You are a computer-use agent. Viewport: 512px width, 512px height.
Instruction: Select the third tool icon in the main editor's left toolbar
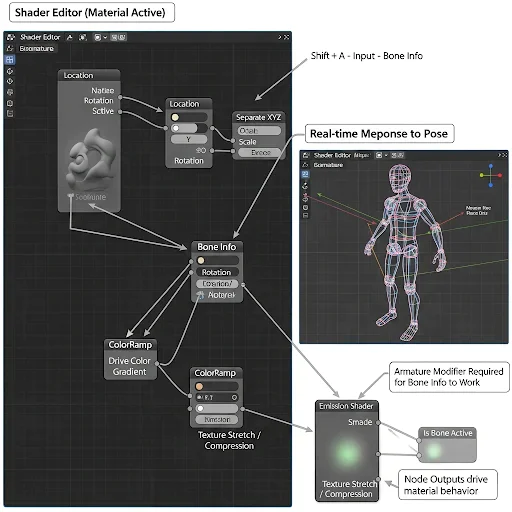pos(10,81)
